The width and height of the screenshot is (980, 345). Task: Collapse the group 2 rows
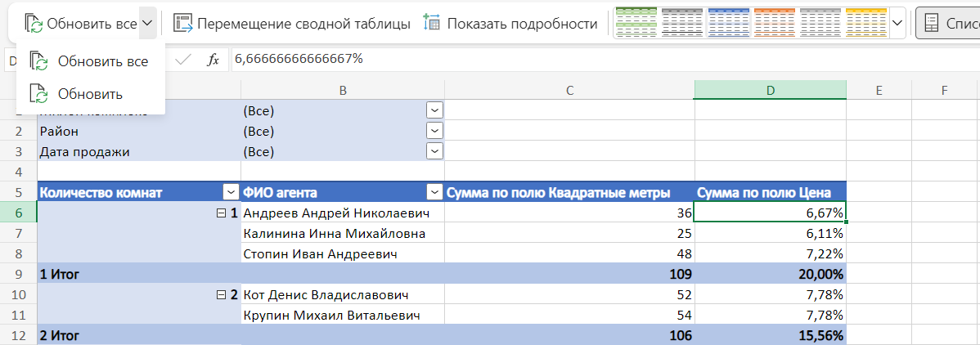tap(219, 294)
